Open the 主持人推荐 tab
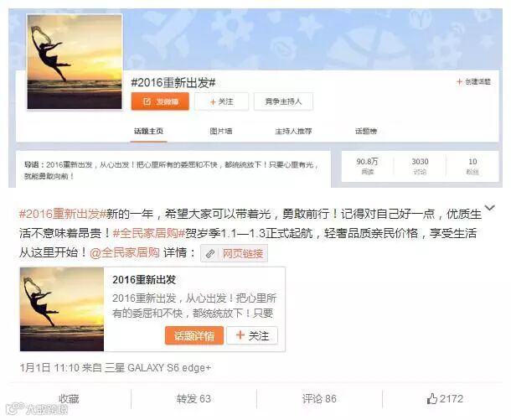The width and height of the screenshot is (511, 420). [293, 131]
